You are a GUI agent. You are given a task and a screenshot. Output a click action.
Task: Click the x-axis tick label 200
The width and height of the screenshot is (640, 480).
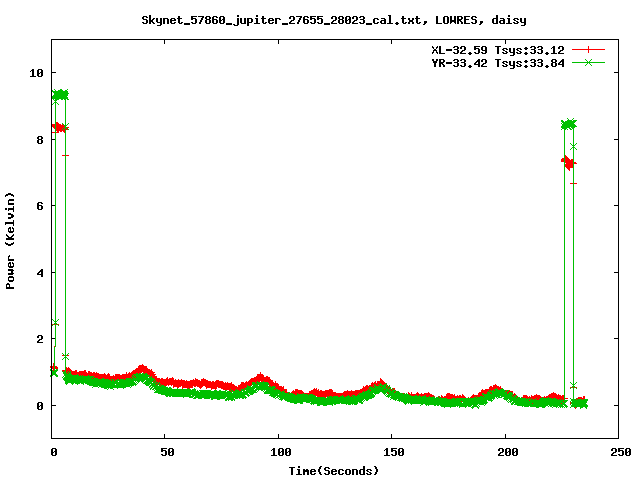507,452
